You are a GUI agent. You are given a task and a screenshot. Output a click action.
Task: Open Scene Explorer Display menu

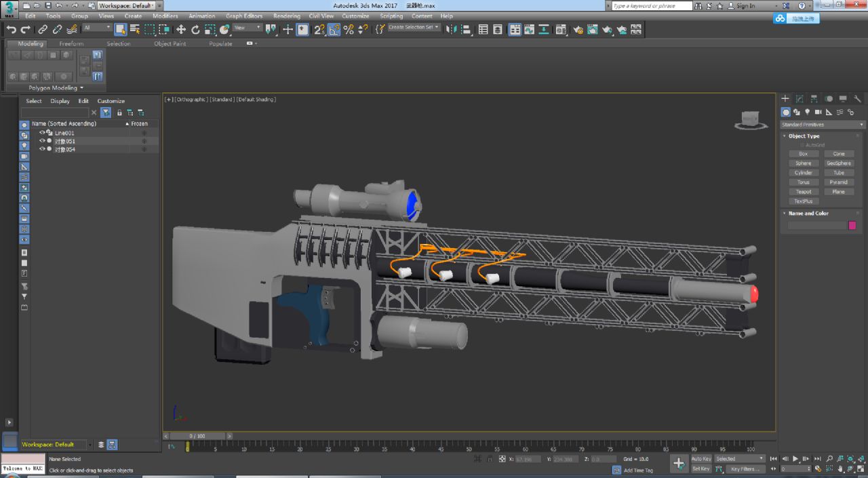pos(60,101)
